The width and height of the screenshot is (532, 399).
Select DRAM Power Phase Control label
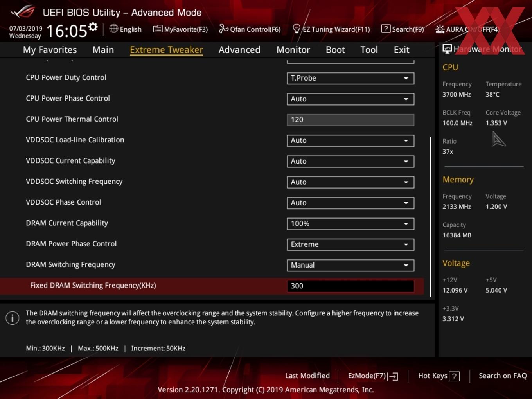click(x=71, y=244)
